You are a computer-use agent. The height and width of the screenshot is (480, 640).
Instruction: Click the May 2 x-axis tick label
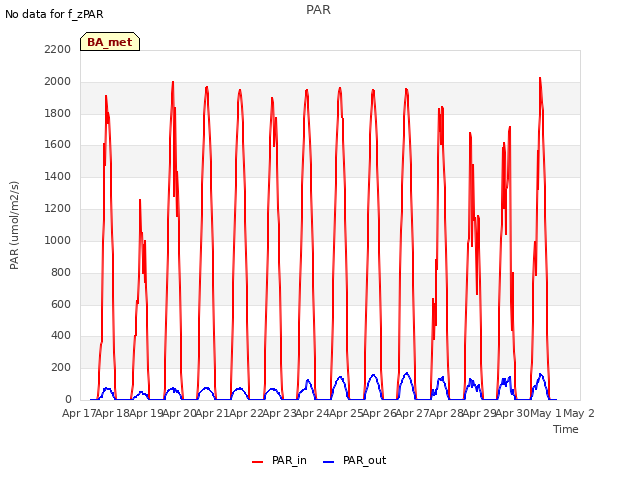(579, 413)
